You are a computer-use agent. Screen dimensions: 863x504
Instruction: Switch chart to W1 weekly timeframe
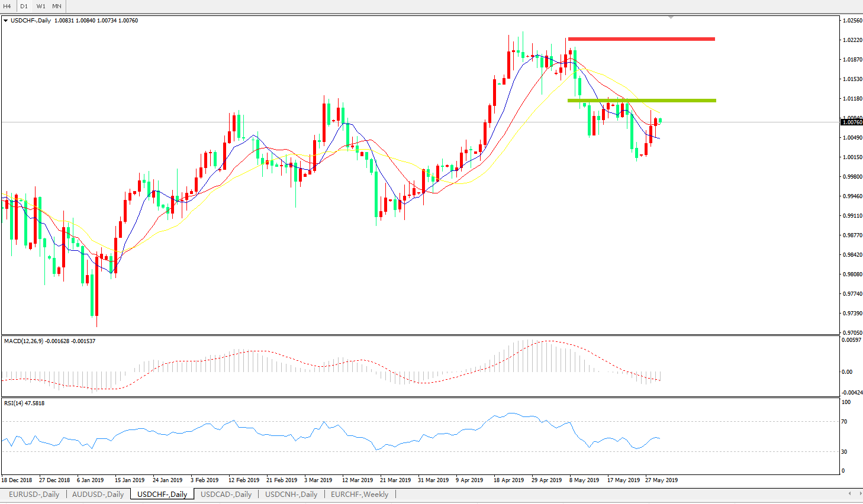[41, 7]
